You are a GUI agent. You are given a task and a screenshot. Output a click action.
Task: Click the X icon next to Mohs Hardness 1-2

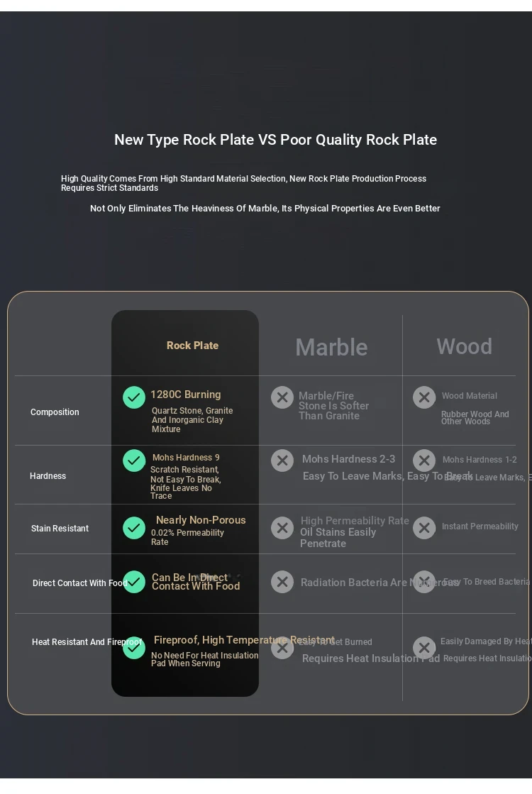coord(424,461)
